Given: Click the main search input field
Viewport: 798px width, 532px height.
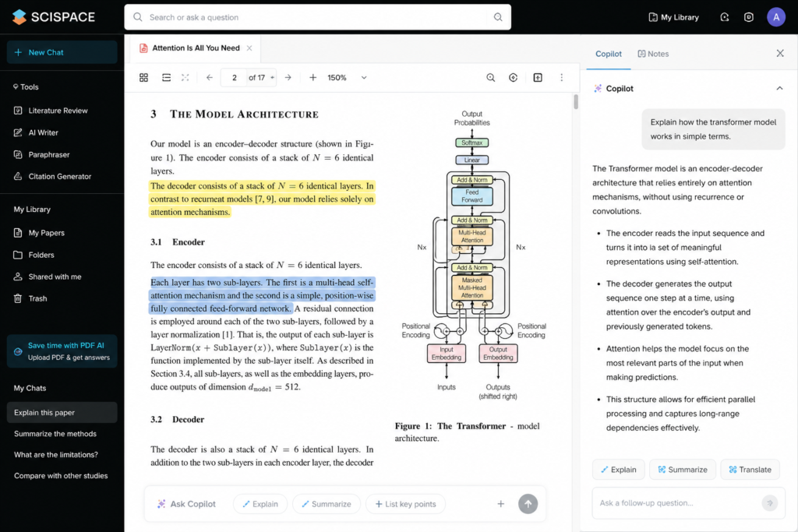Looking at the screenshot, I should click(x=318, y=17).
